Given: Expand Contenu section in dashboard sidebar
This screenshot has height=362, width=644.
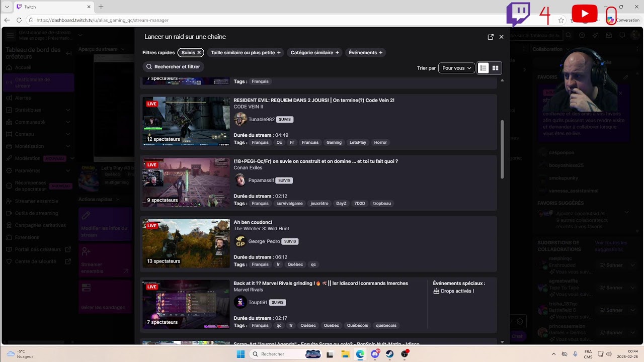Looking at the screenshot, I should pos(68,134).
